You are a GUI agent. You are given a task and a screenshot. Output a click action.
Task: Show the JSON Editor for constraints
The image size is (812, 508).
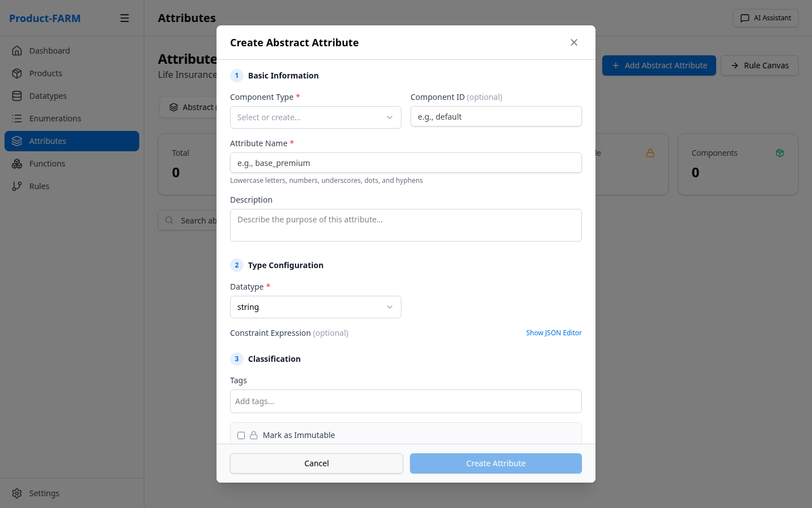click(554, 332)
